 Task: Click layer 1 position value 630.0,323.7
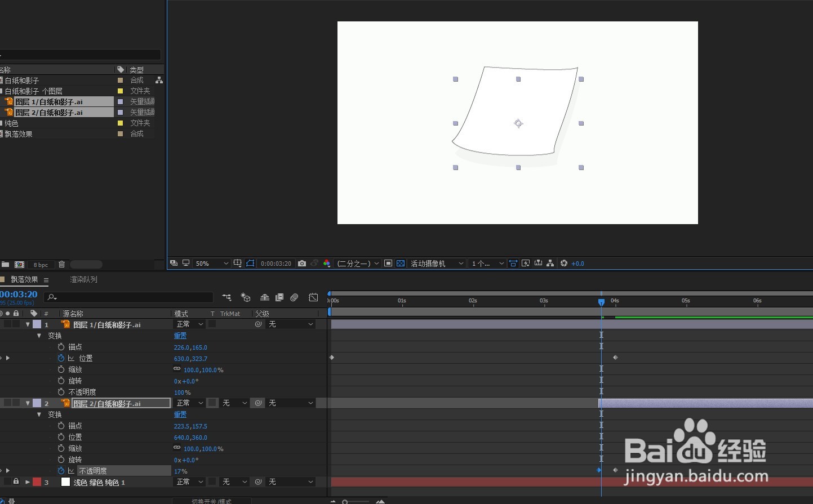point(190,359)
